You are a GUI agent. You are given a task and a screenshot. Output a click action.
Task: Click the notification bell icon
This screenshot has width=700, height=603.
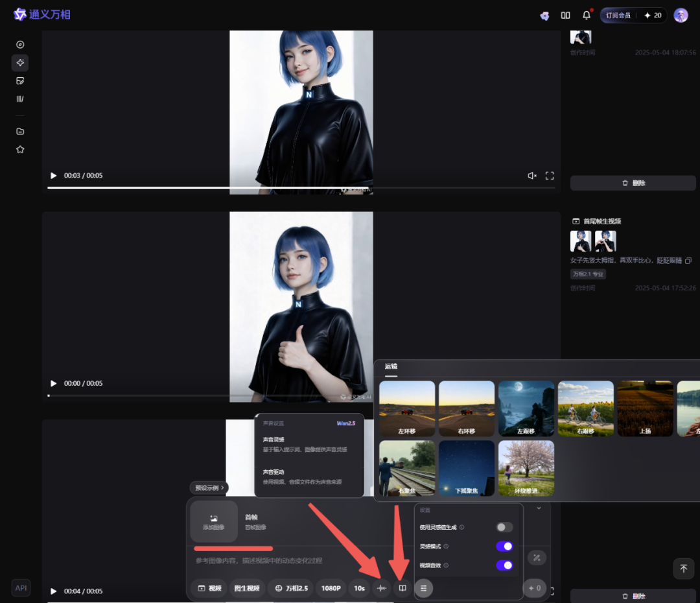click(587, 15)
